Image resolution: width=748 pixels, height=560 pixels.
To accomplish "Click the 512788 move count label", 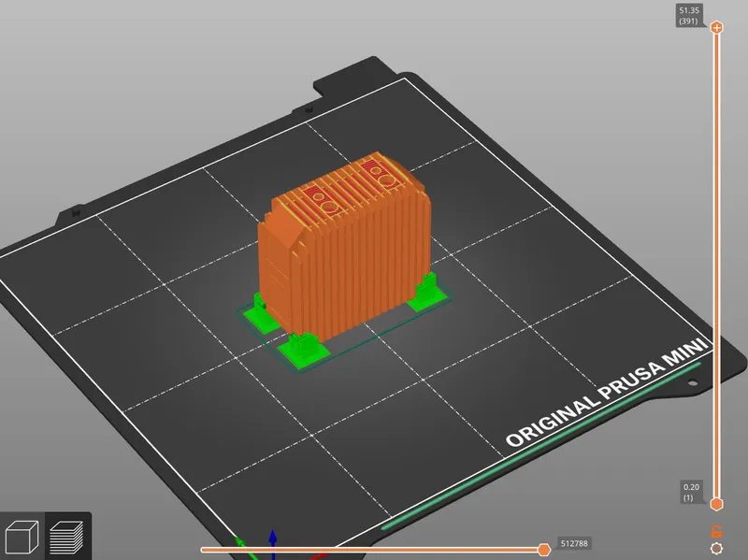I will pos(574,544).
